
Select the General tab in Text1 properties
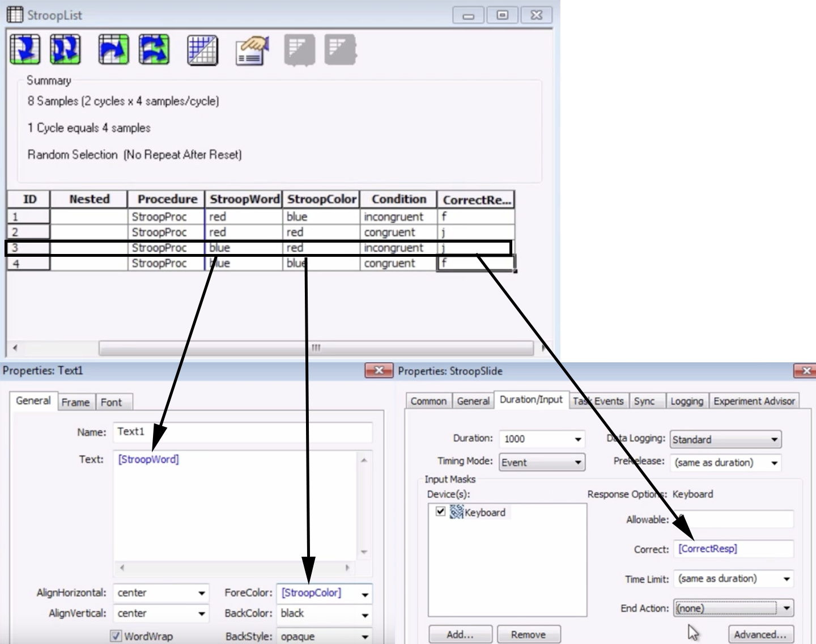33,400
